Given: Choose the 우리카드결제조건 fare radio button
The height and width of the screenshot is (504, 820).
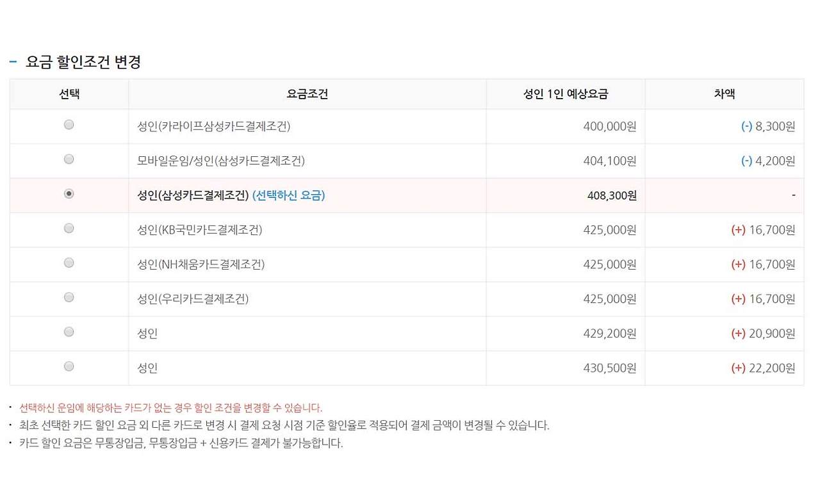Looking at the screenshot, I should pyautogui.click(x=69, y=298).
